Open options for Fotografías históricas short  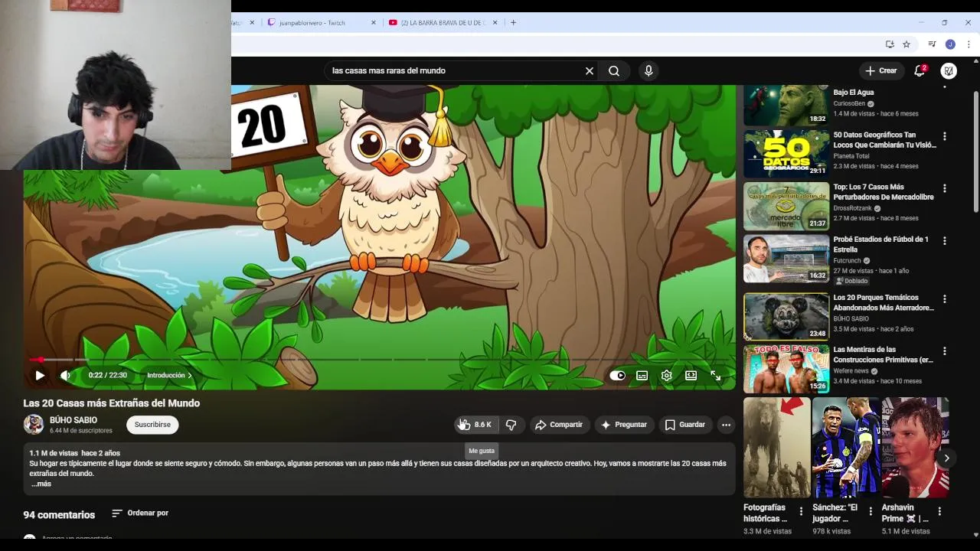click(801, 511)
